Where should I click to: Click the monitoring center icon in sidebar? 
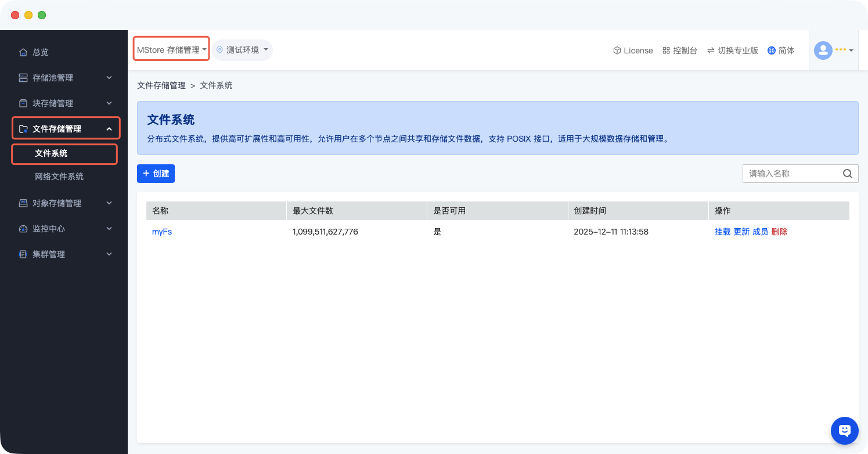23,229
